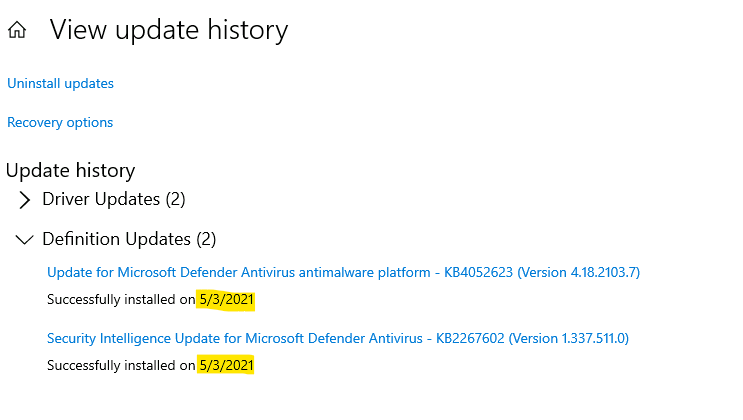
Task: Click the Driver Updates (2) label
Action: pyautogui.click(x=113, y=200)
